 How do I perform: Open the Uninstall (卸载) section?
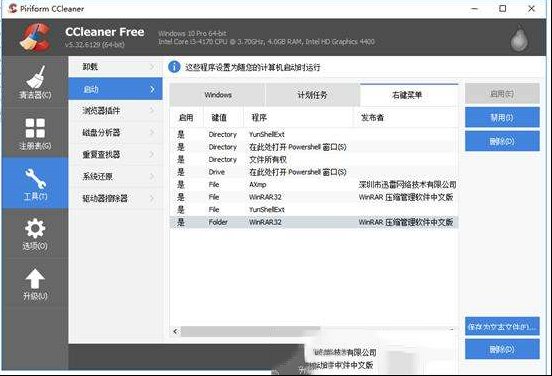pos(115,67)
